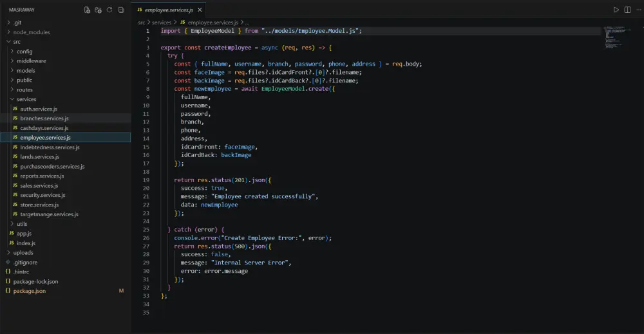Click the New File icon in explorer header
The height and width of the screenshot is (334, 644).
pyautogui.click(x=87, y=10)
